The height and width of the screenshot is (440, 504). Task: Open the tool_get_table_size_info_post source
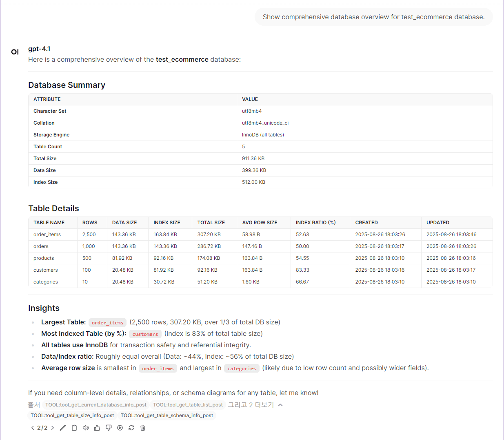[x=72, y=415]
